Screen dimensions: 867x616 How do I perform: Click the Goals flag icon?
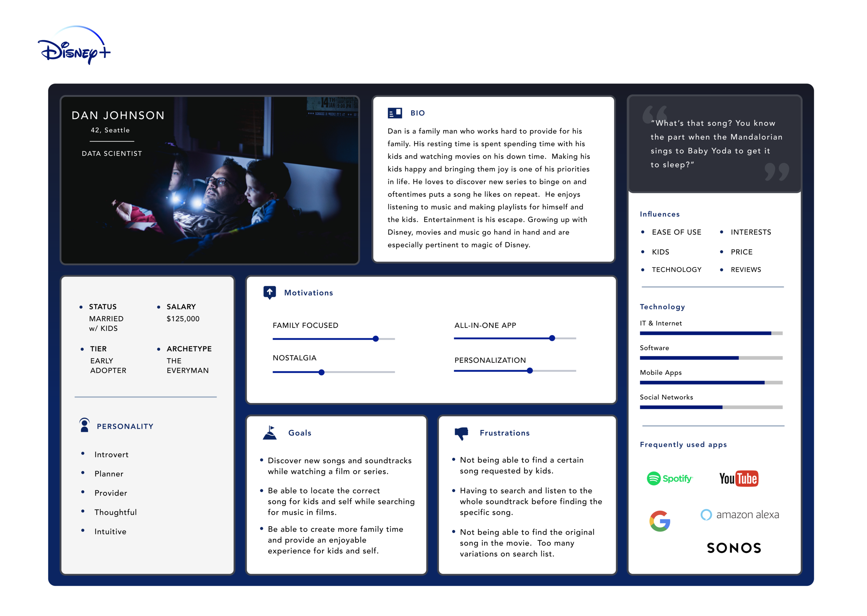coord(270,432)
